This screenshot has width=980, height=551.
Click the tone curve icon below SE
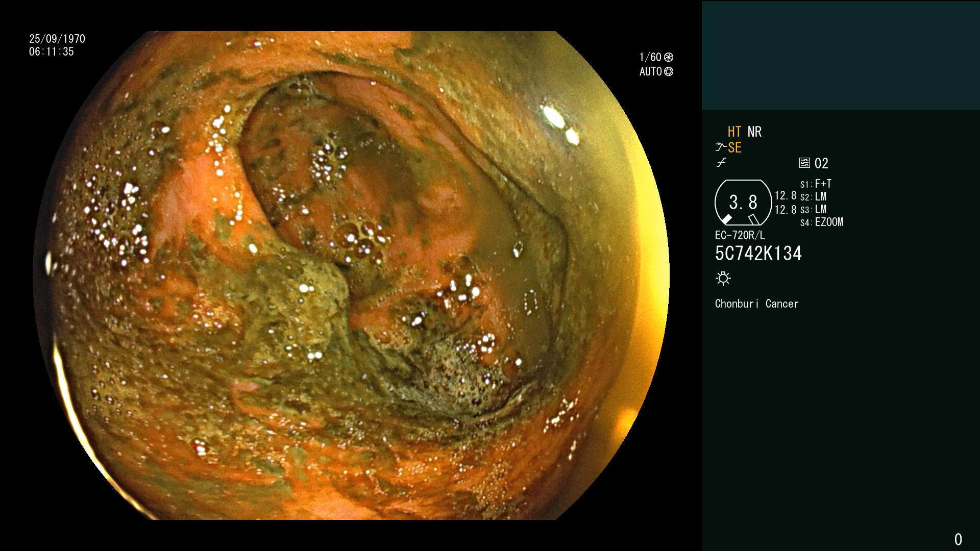click(x=721, y=163)
